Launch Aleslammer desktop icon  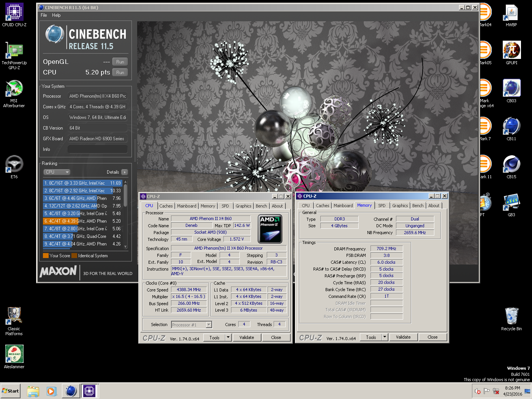pos(14,356)
